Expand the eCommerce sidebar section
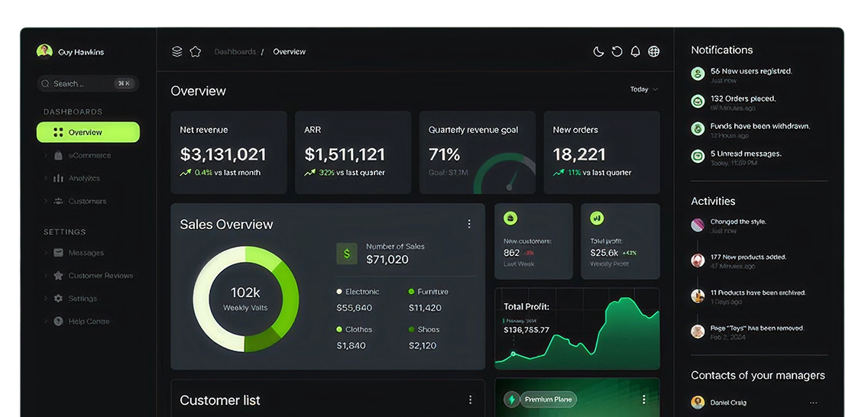This screenshot has height=417, width=868. 89,155
